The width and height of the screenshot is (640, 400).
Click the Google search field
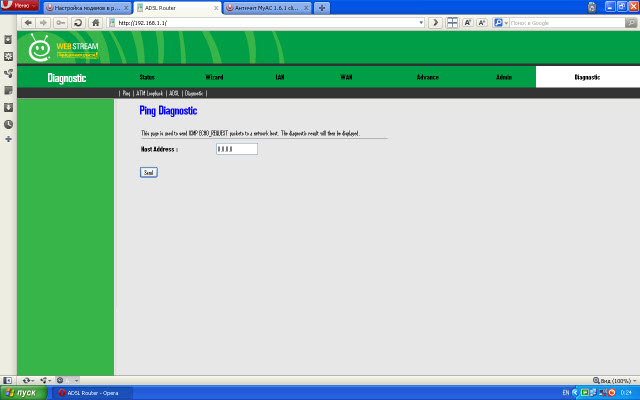(567, 23)
